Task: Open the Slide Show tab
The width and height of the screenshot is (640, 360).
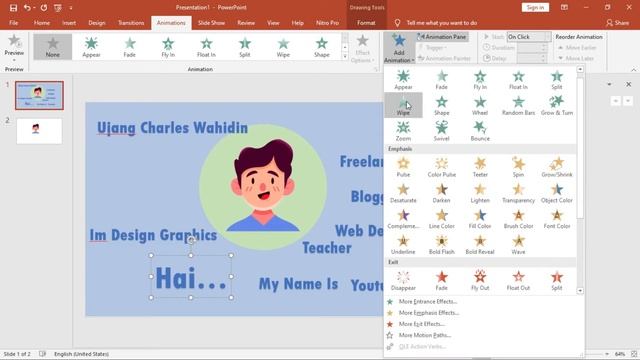Action: pos(211,23)
